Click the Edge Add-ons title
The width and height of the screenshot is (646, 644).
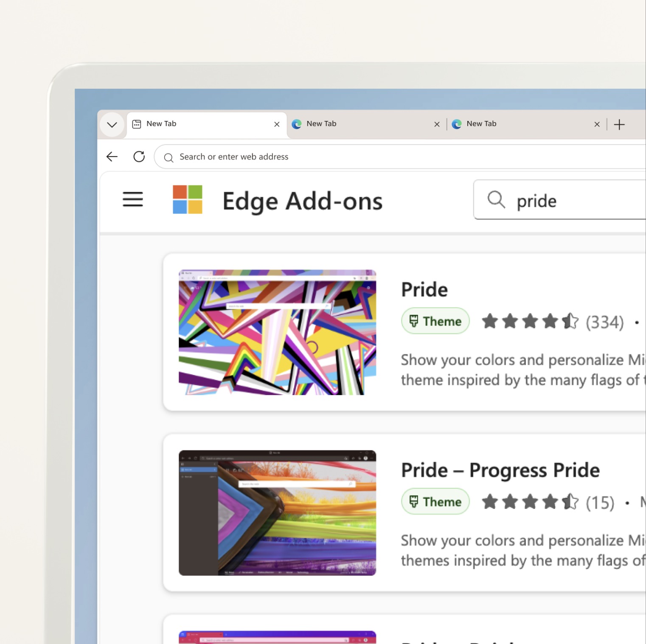303,201
